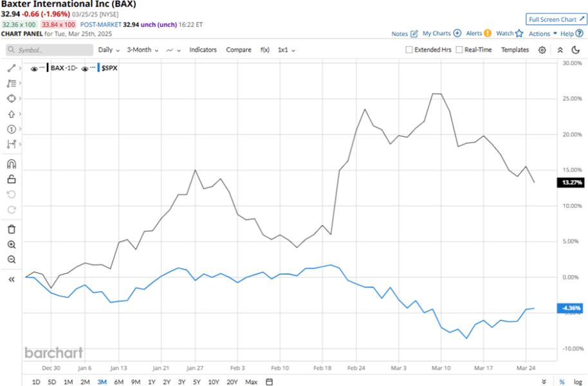Viewport: 588px width, 386px height.
Task: Select the 5D time range
Action: 51,382
